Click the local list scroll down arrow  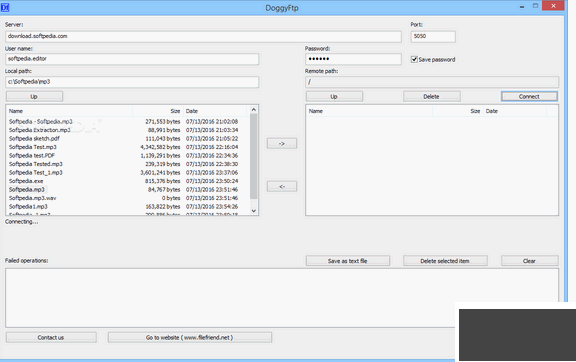point(253,211)
